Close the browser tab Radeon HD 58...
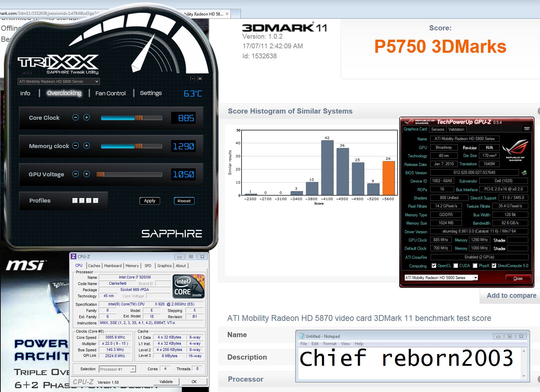The width and height of the screenshot is (540, 392). point(227,14)
